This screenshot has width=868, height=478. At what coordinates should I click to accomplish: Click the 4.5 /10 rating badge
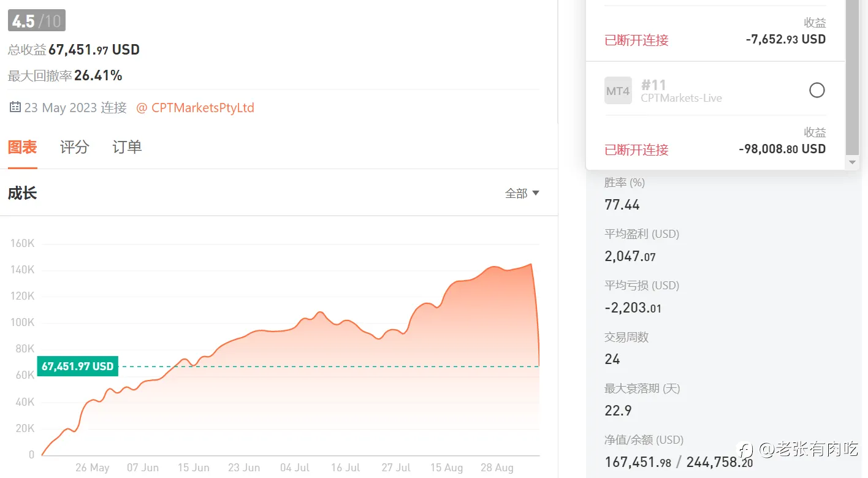click(x=37, y=21)
